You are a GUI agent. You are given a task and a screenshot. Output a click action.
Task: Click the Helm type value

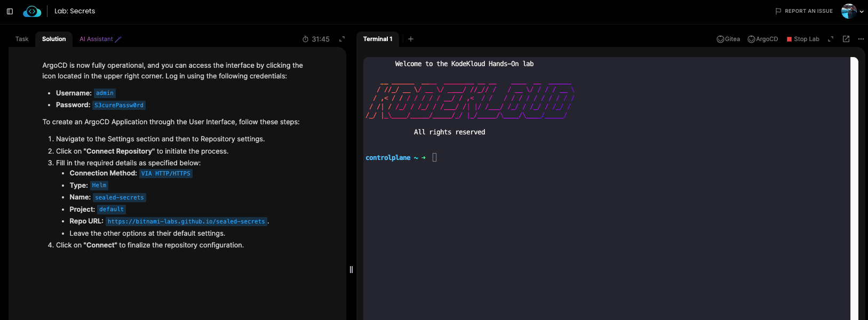pyautogui.click(x=99, y=186)
